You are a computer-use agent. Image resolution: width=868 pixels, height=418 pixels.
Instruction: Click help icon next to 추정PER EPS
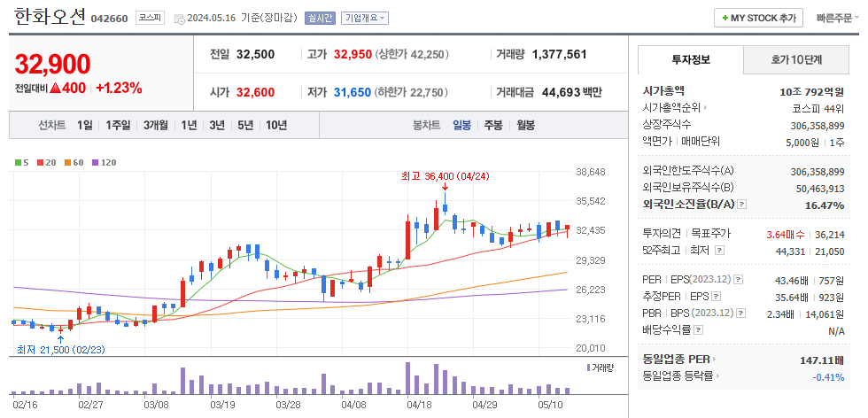click(x=717, y=296)
